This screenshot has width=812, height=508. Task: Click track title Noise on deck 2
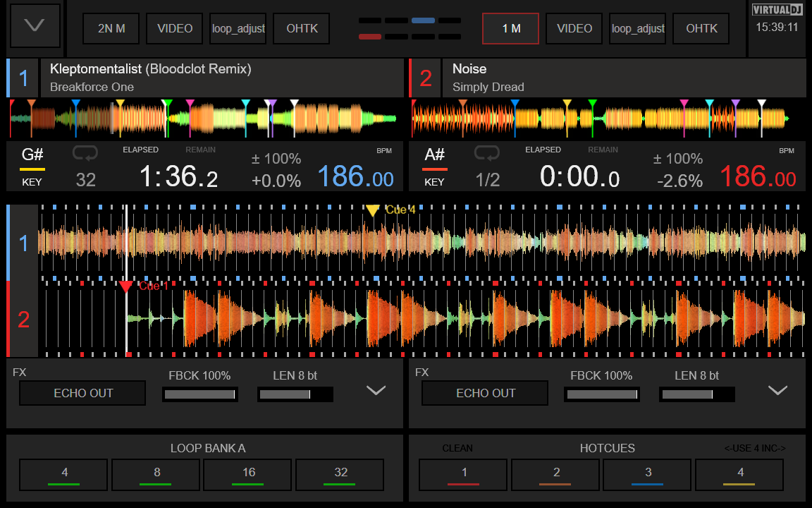coord(469,69)
